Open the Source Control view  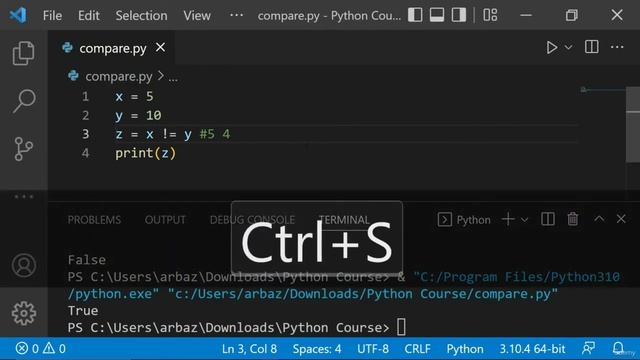tap(23, 149)
